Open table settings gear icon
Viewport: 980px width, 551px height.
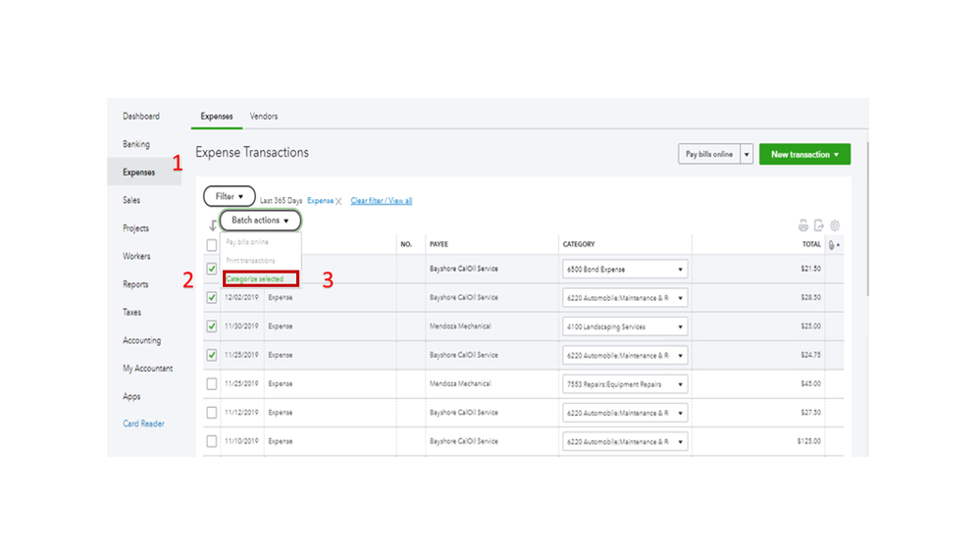click(x=835, y=225)
